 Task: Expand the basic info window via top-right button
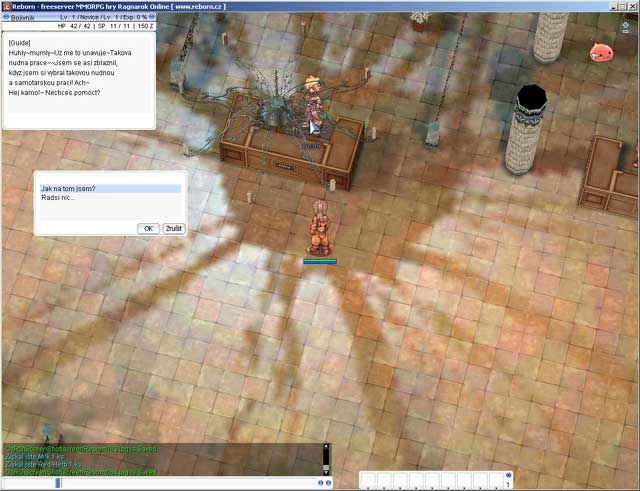(151, 17)
